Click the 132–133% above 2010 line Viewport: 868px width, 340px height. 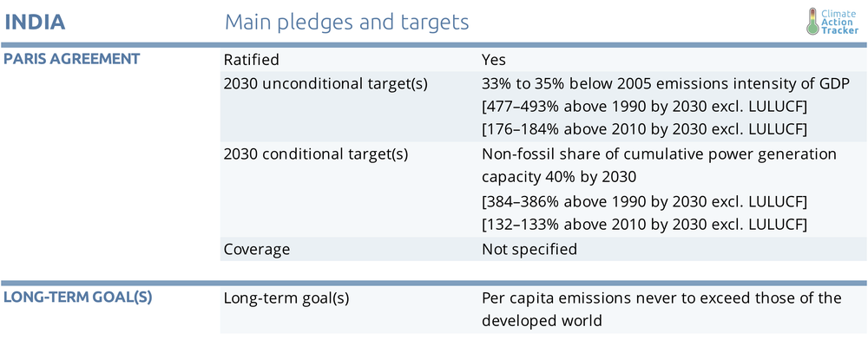pos(644,225)
